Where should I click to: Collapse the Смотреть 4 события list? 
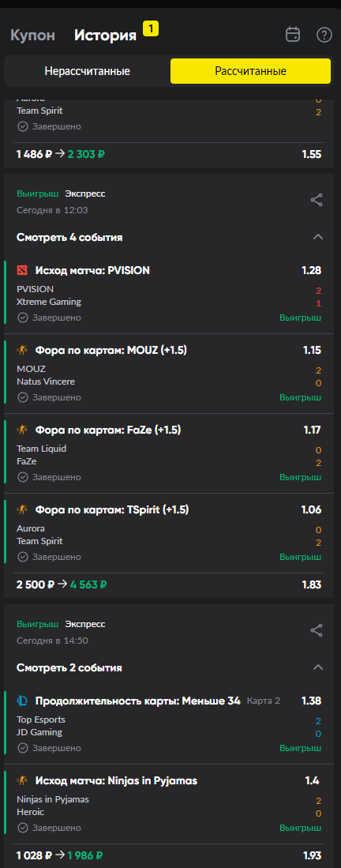point(318,237)
